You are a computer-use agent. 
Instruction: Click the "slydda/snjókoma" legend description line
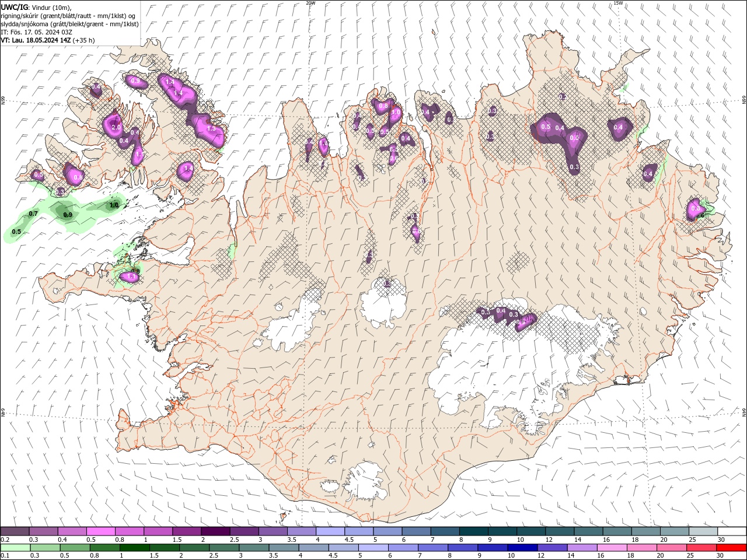click(69, 24)
